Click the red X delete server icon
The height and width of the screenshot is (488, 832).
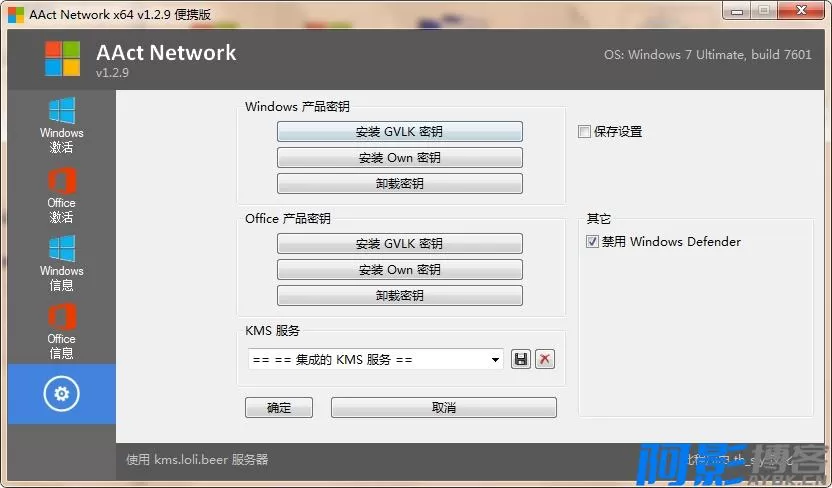pyautogui.click(x=545, y=359)
